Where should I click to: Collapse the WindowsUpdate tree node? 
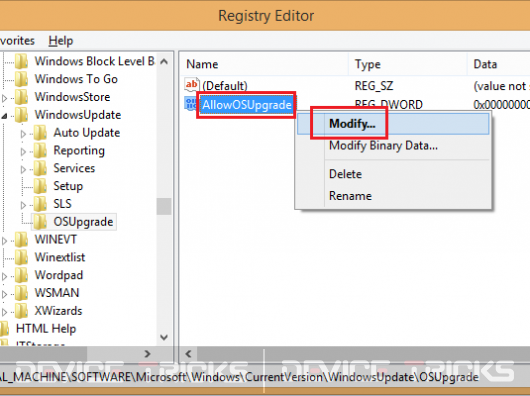pos(4,116)
